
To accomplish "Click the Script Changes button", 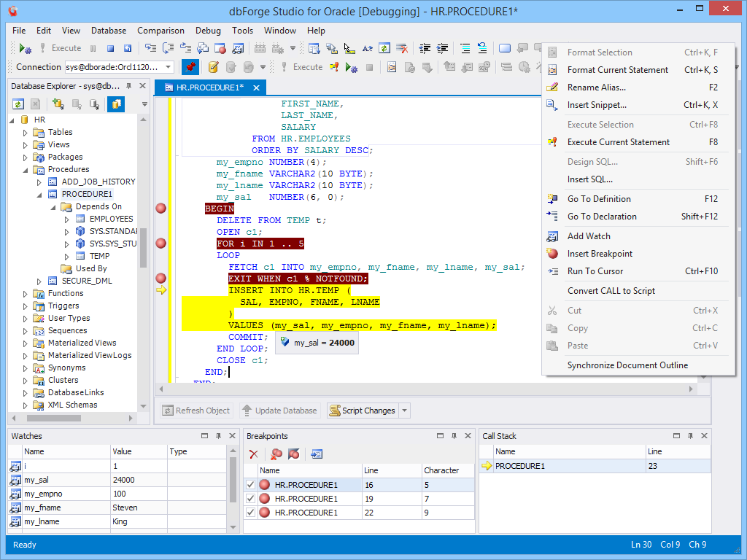I will click(x=363, y=411).
